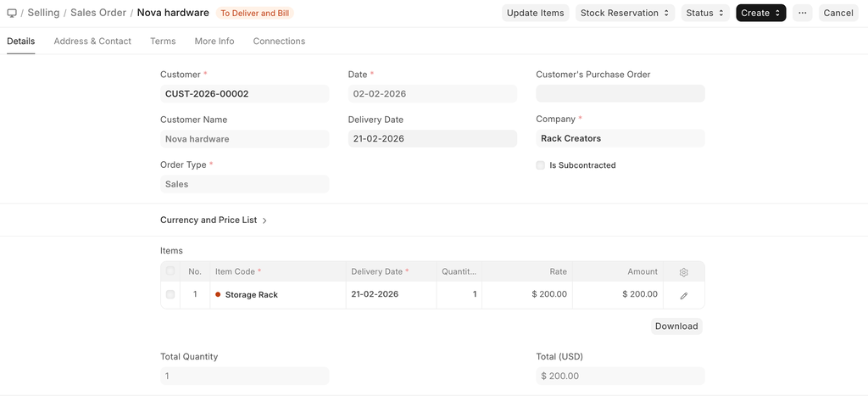
Task: Switch to the More Info tab
Action: [214, 41]
